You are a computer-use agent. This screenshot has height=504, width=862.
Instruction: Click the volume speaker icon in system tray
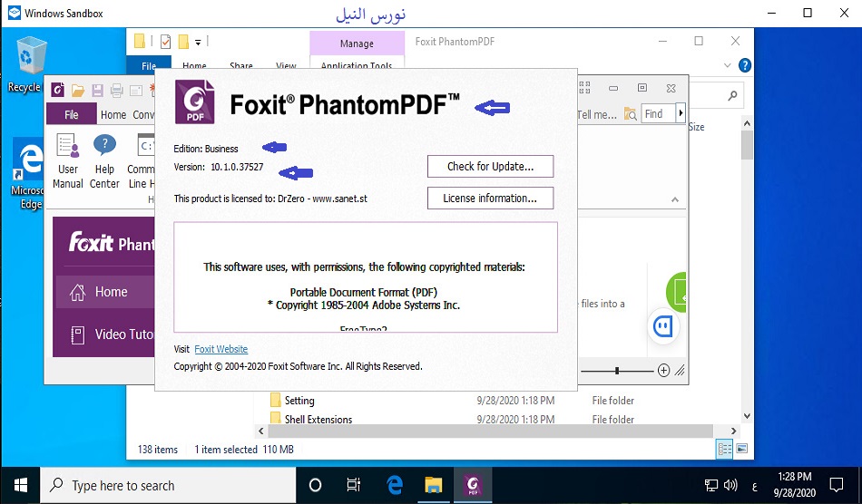730,485
